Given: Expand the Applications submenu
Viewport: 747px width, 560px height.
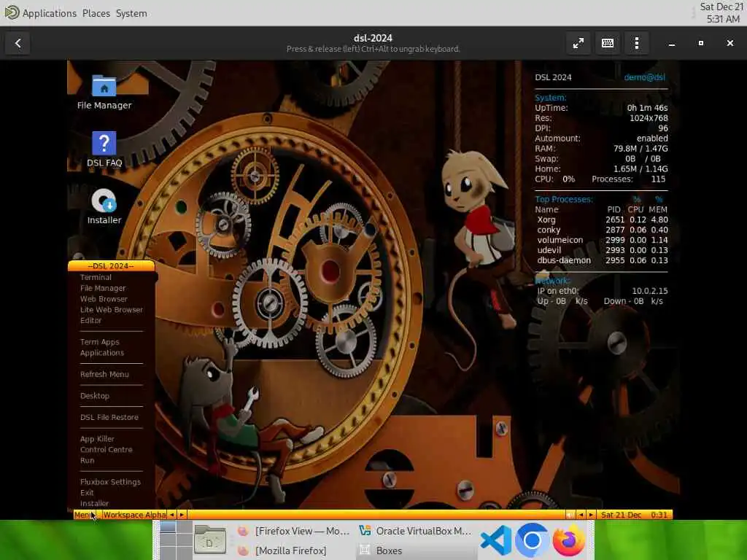Looking at the screenshot, I should (x=102, y=353).
